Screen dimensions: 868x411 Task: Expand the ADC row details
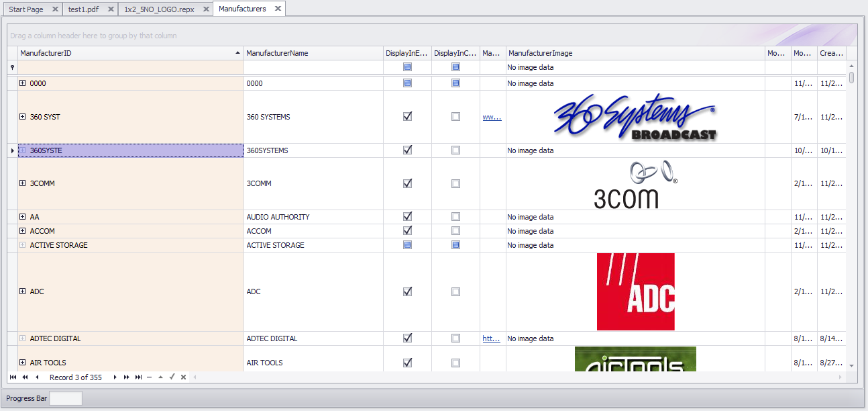(23, 291)
